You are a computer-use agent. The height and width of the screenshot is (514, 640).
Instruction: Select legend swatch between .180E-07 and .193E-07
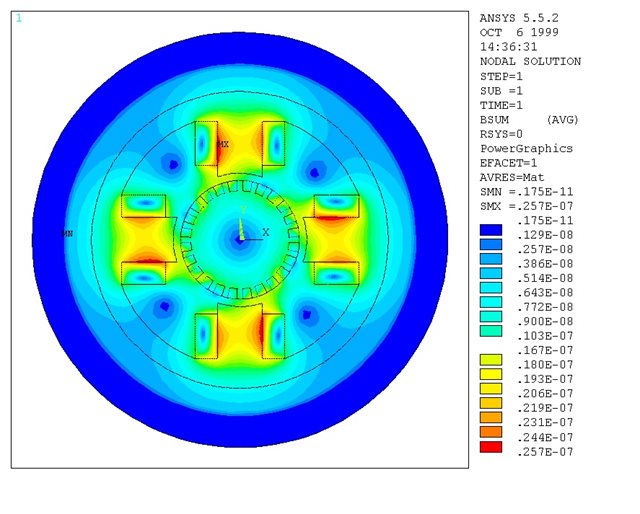(x=491, y=374)
